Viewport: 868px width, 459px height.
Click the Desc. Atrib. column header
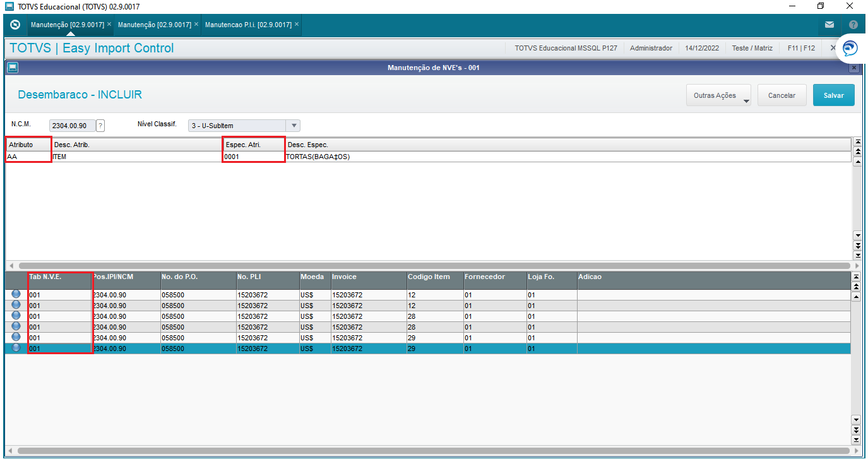[137, 145]
